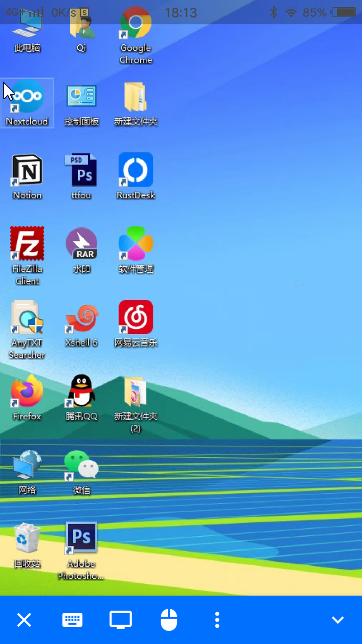
Task: Show the on-screen keyboard from the toolbar
Action: click(72, 620)
